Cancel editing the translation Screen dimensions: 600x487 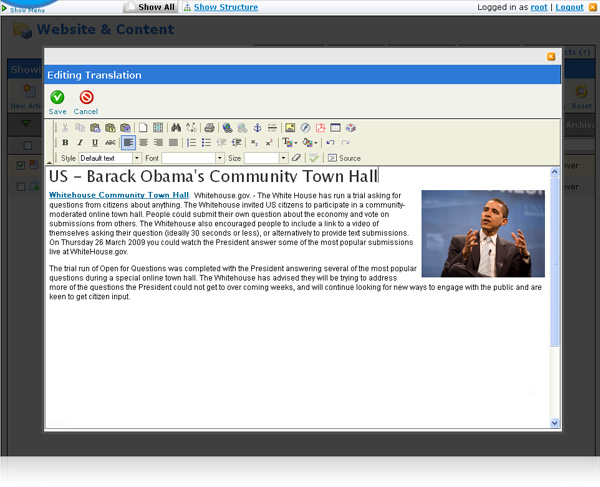[86, 103]
